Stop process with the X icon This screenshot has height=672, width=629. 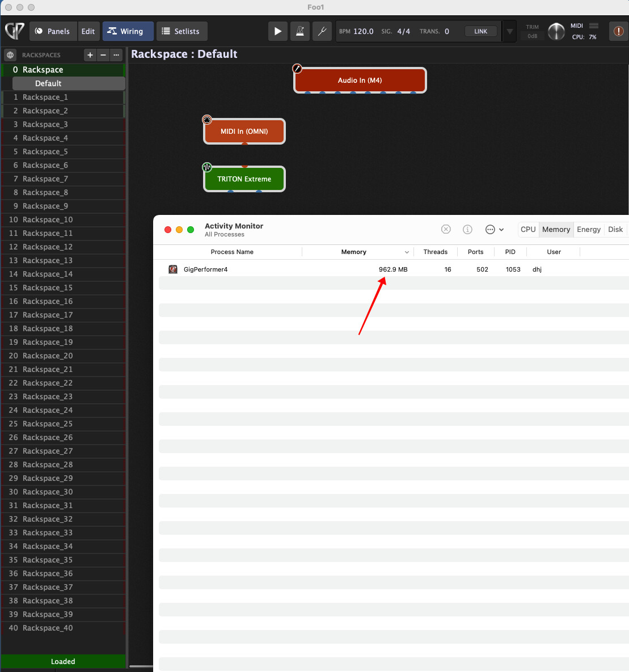click(446, 229)
